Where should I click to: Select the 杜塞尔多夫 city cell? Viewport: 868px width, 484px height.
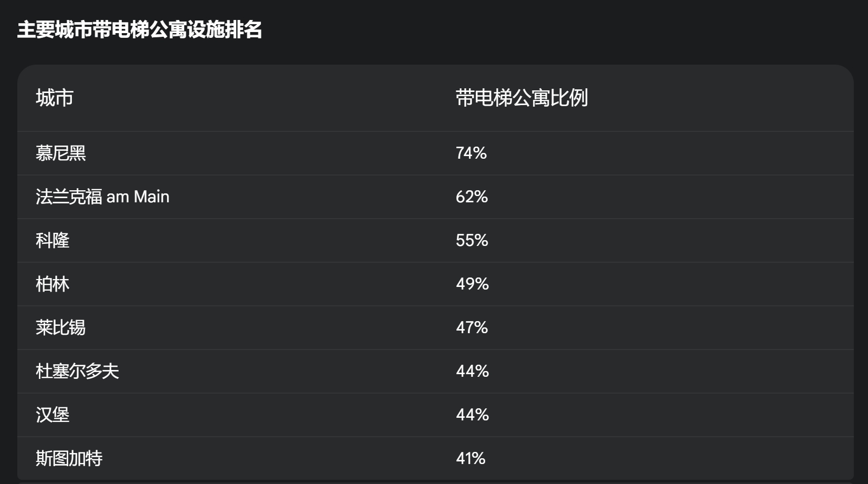pos(78,371)
